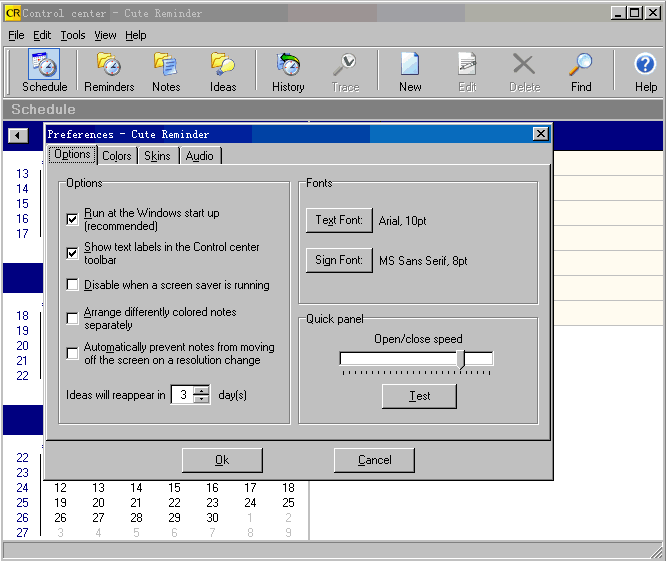Screen dimensions: 666x561
Task: Click the 'Arial, 10pt' font value
Action: coord(402,221)
